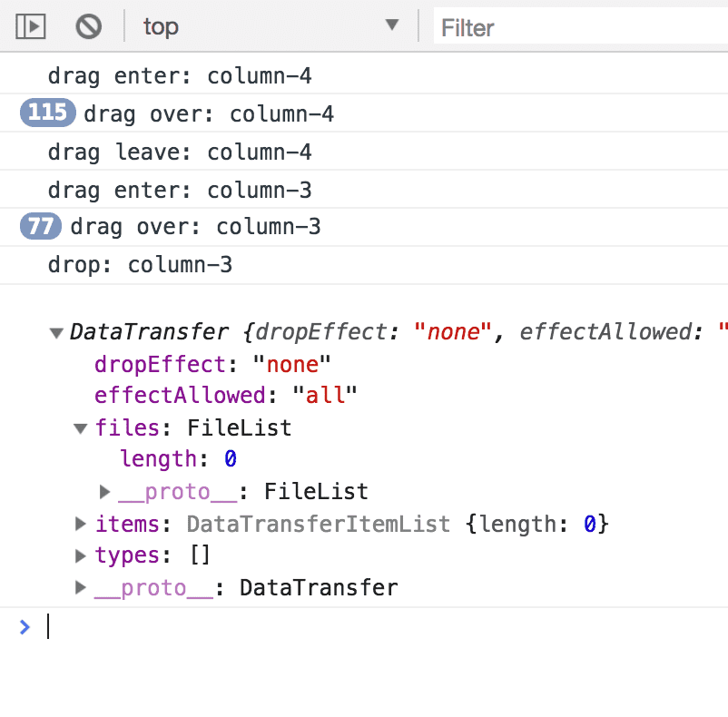The image size is (728, 717).
Task: Collapse the files: FileList property
Action: coord(82,427)
